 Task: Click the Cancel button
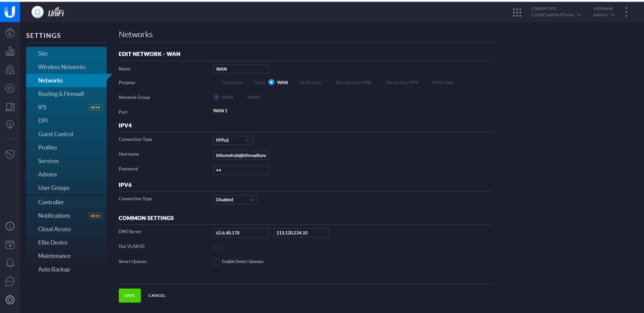point(157,295)
